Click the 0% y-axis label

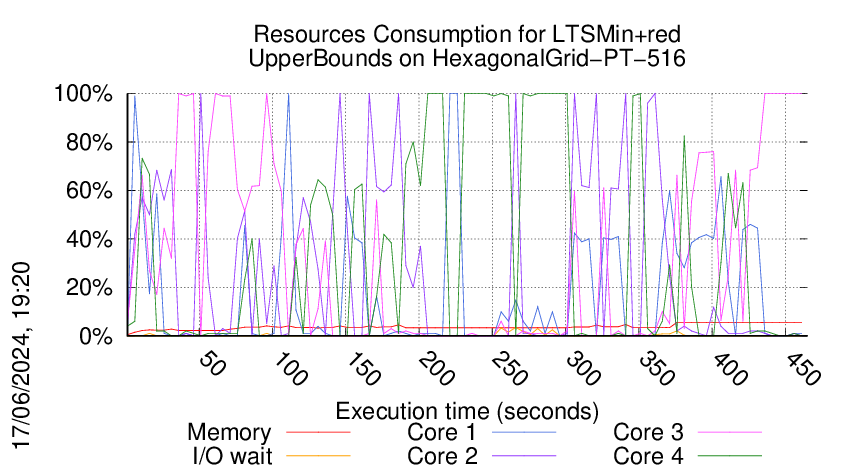96,336
